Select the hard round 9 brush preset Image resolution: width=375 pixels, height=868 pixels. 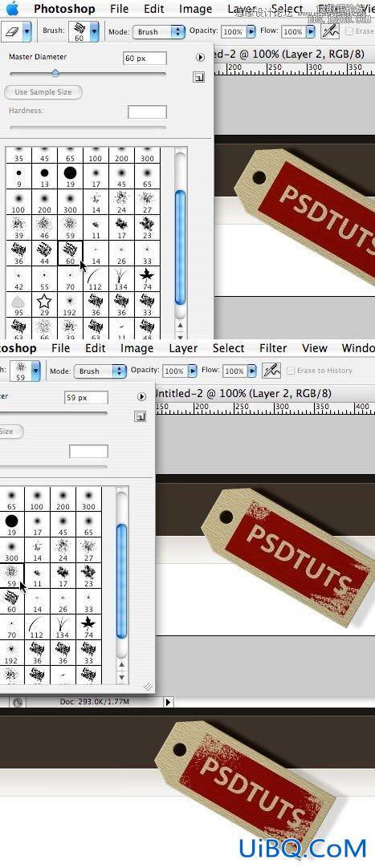19,176
